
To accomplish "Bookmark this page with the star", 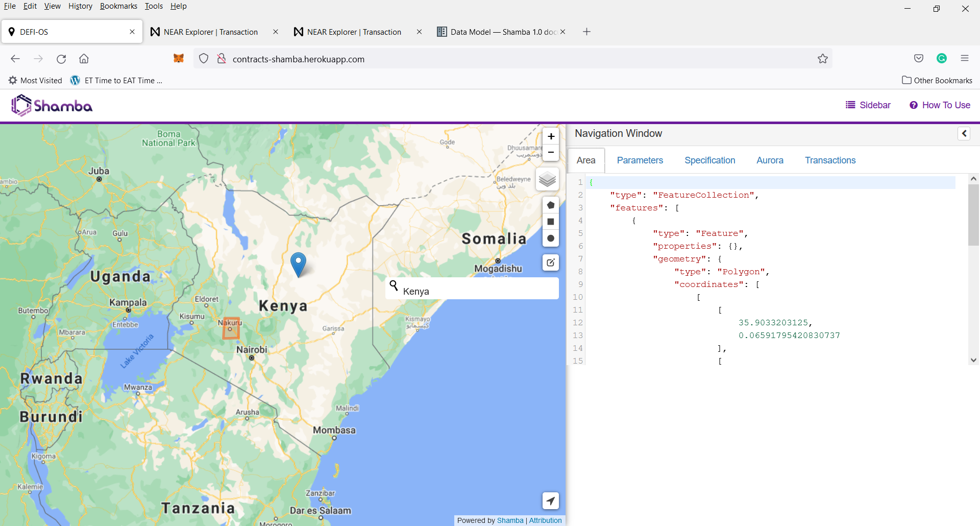I will coord(823,59).
